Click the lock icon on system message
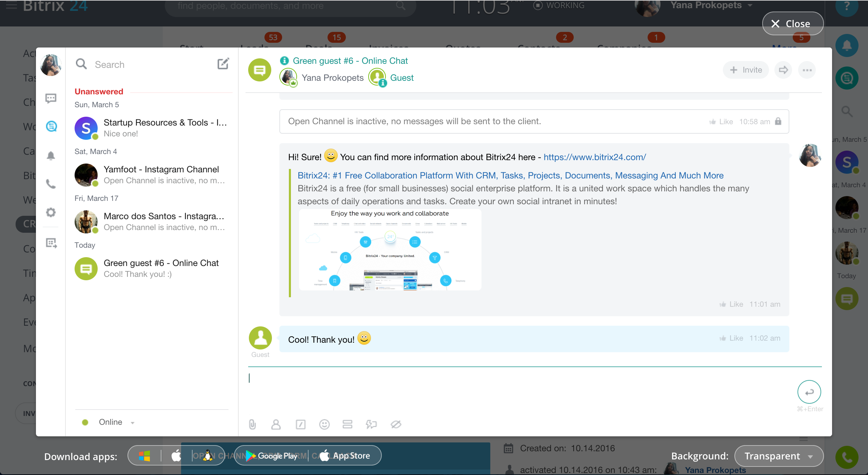Viewport: 868px width, 475px height. 778,121
